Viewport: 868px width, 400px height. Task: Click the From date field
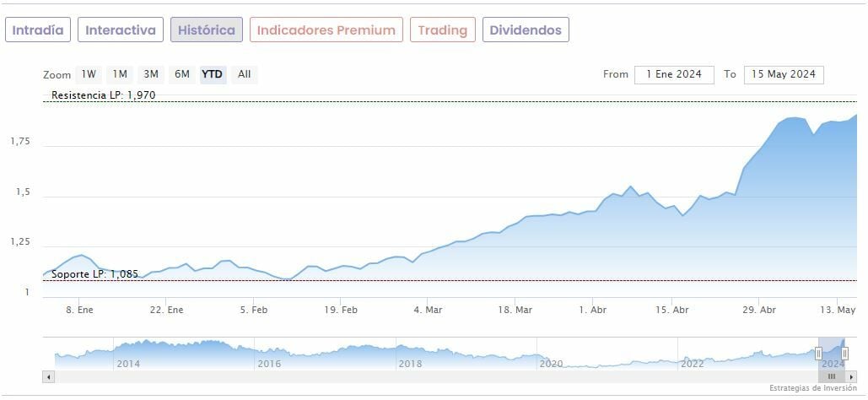(674, 74)
